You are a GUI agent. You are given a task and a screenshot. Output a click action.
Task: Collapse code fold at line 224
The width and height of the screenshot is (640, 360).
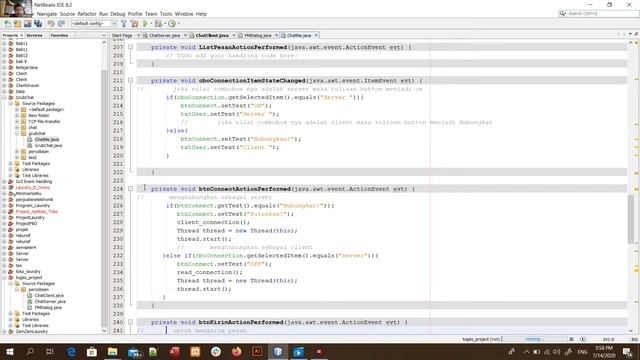click(131, 189)
